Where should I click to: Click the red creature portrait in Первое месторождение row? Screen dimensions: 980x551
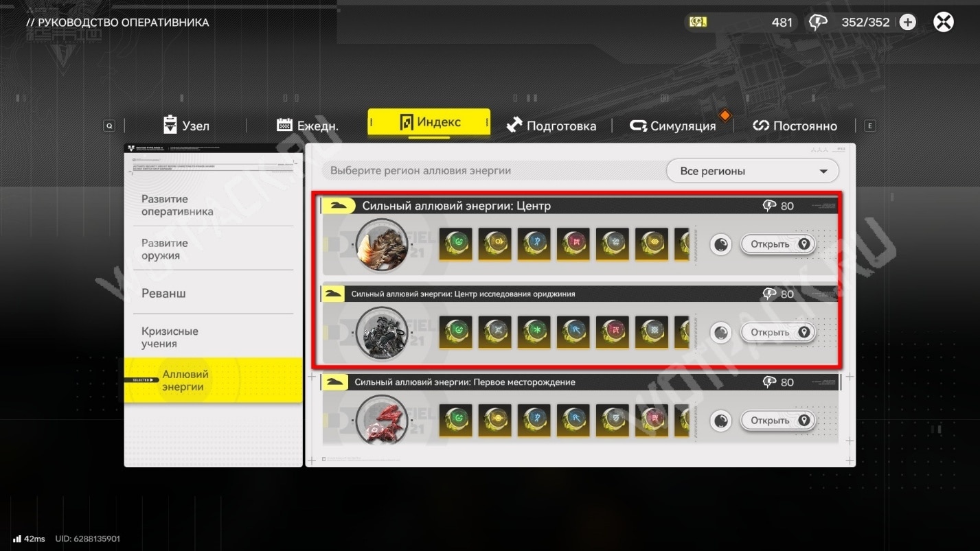click(x=383, y=421)
